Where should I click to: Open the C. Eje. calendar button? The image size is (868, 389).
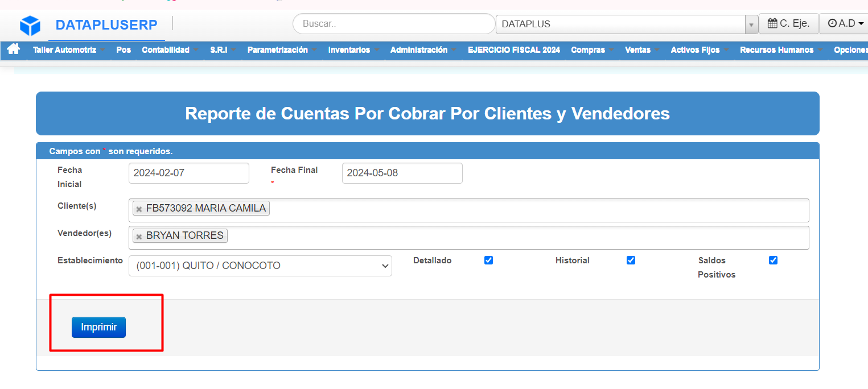(x=788, y=24)
